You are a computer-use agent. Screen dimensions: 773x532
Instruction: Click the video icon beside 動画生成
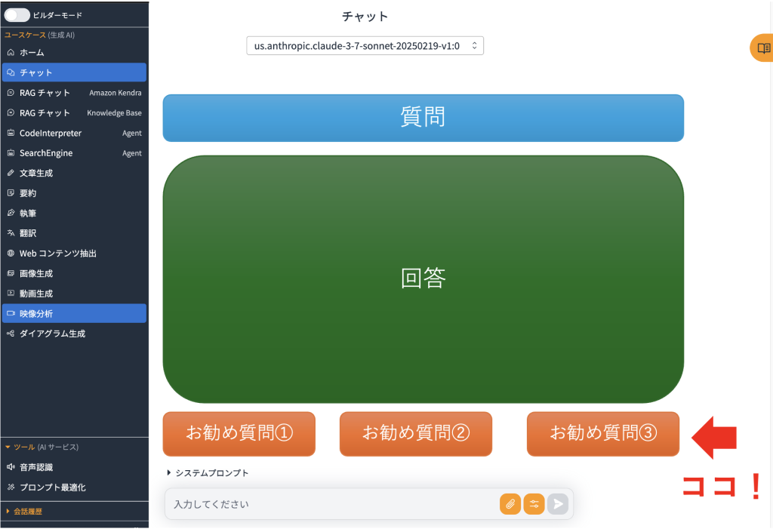coord(11,293)
